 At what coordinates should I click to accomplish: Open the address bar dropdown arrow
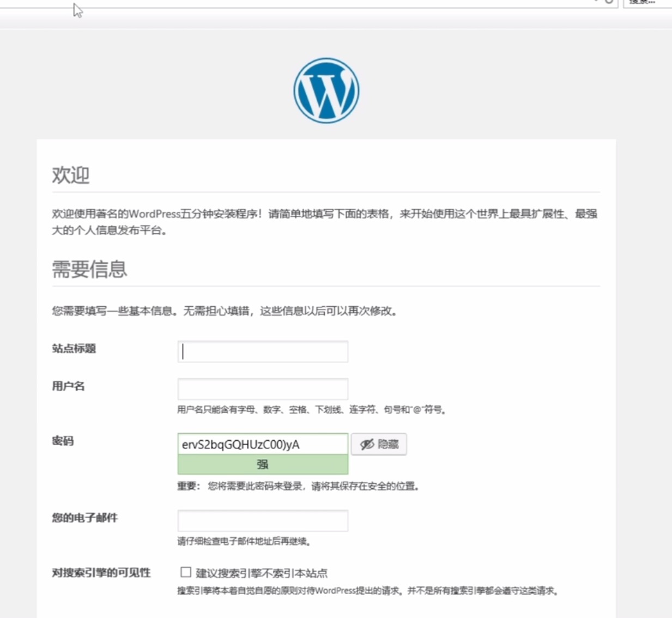(596, 2)
